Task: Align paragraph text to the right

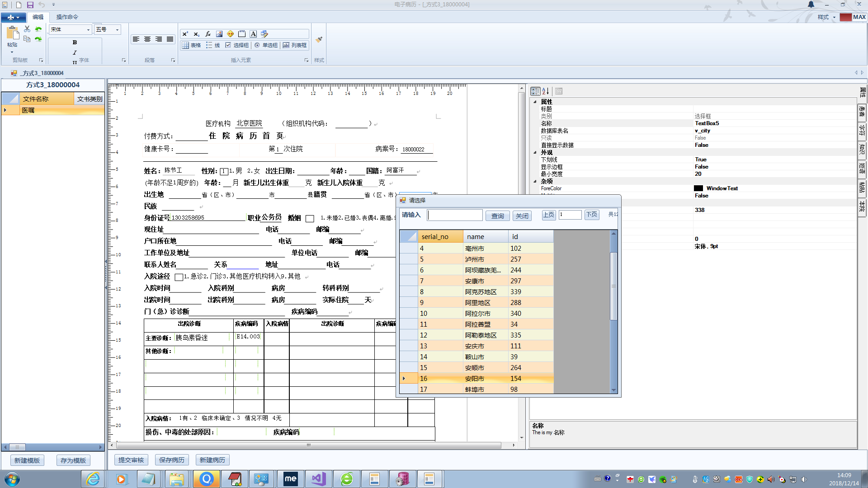Action: 159,39
